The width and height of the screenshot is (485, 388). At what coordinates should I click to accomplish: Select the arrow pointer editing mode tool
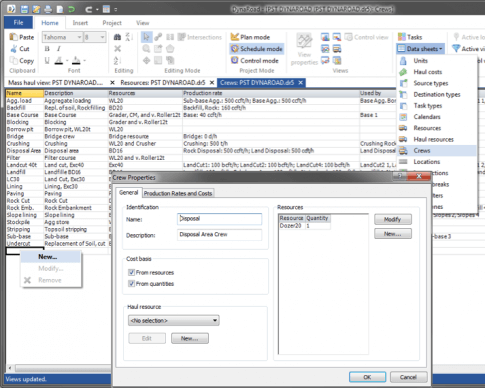[146, 37]
